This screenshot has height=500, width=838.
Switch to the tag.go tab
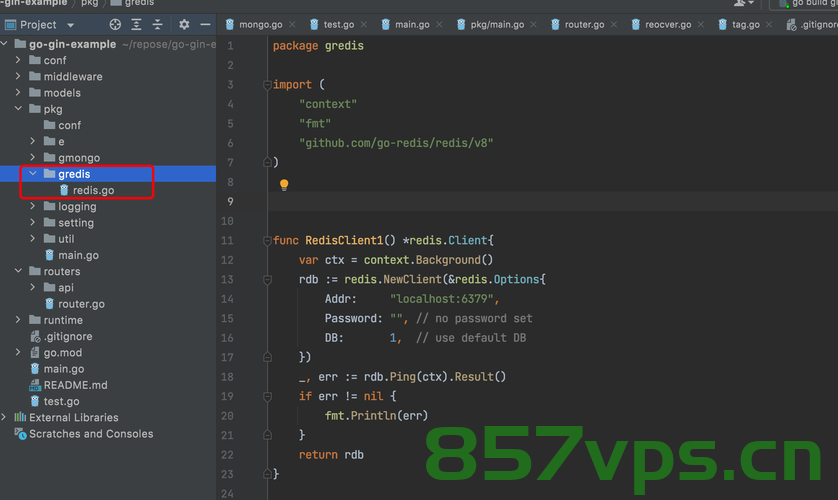tap(746, 25)
